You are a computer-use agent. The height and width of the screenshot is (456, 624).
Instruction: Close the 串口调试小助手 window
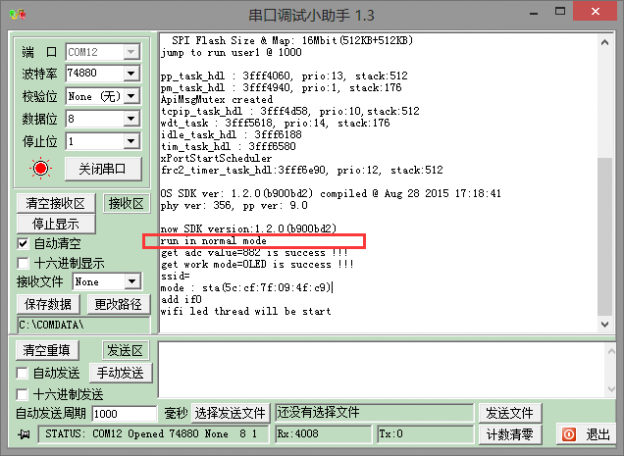(595, 12)
